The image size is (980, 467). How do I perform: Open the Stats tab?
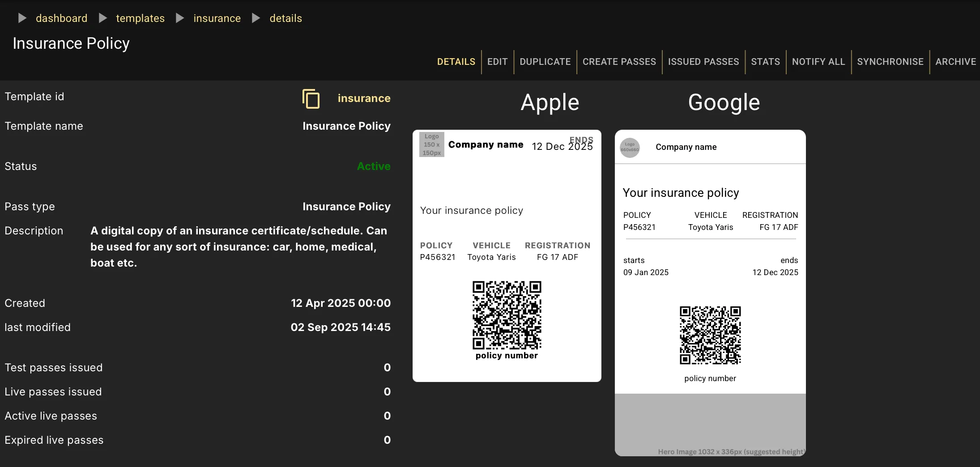click(x=765, y=62)
